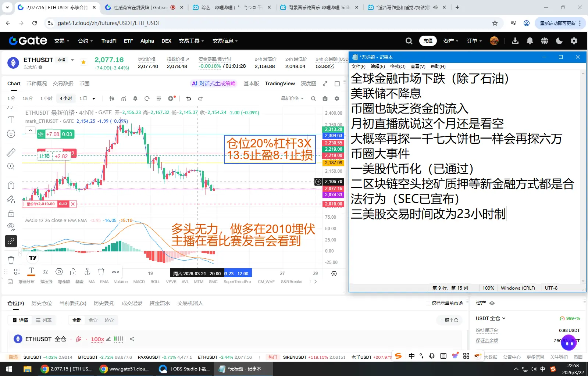Expand the USDT 全仓 margin dropdown

(491, 318)
